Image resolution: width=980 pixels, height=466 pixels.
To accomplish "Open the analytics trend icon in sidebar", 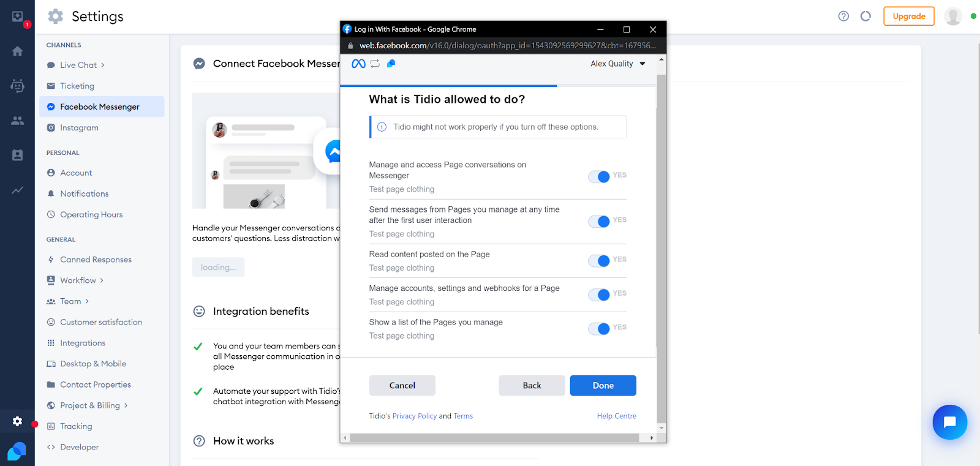I will 18,190.
